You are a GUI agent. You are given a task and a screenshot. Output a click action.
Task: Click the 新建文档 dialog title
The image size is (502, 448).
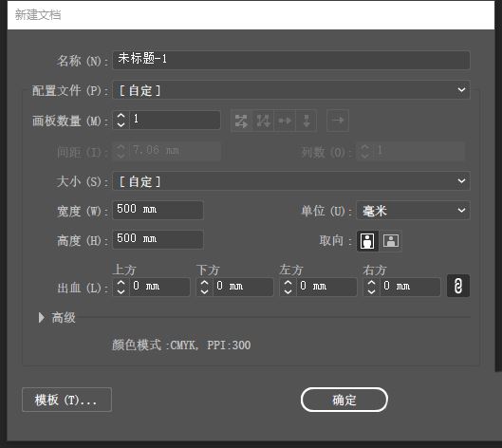tap(38, 15)
